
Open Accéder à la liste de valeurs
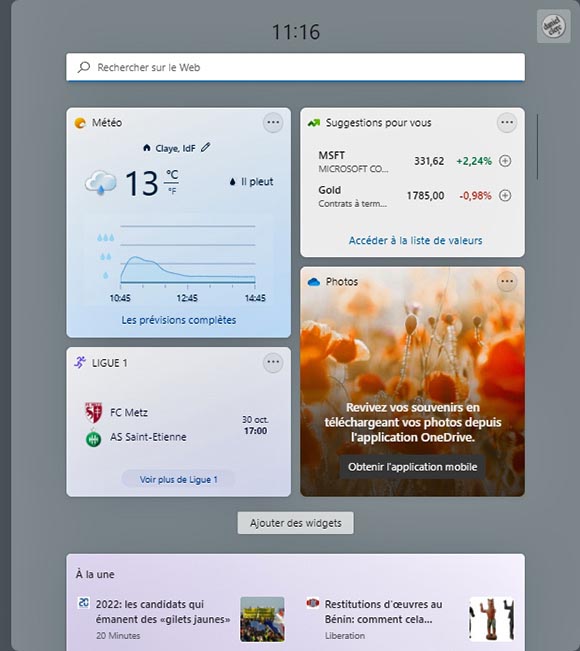(415, 240)
